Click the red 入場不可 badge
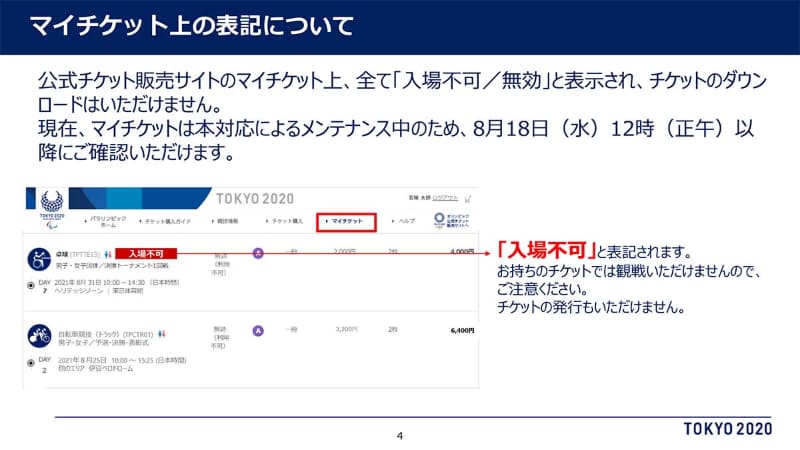This screenshot has height=450, width=800. [x=146, y=254]
